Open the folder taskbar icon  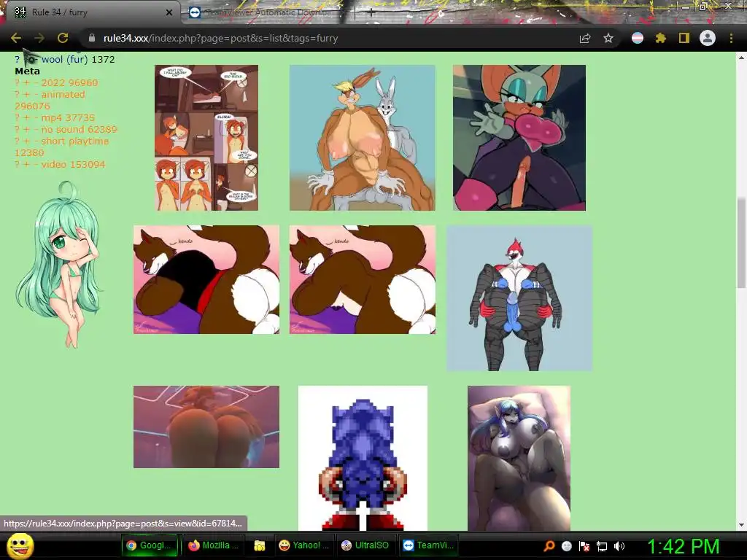click(x=259, y=545)
